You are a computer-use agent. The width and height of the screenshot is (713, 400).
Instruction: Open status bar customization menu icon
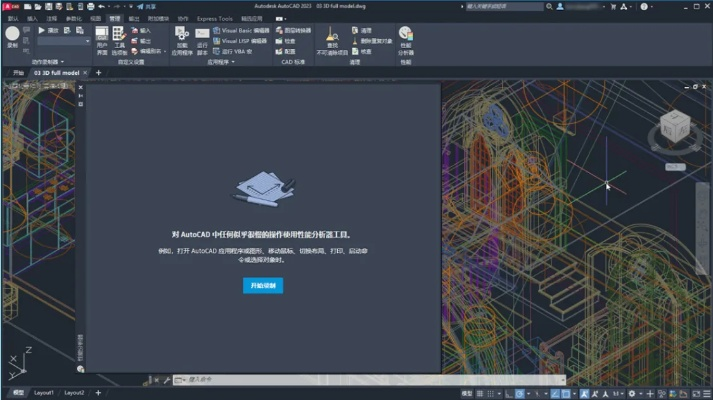coord(707,394)
